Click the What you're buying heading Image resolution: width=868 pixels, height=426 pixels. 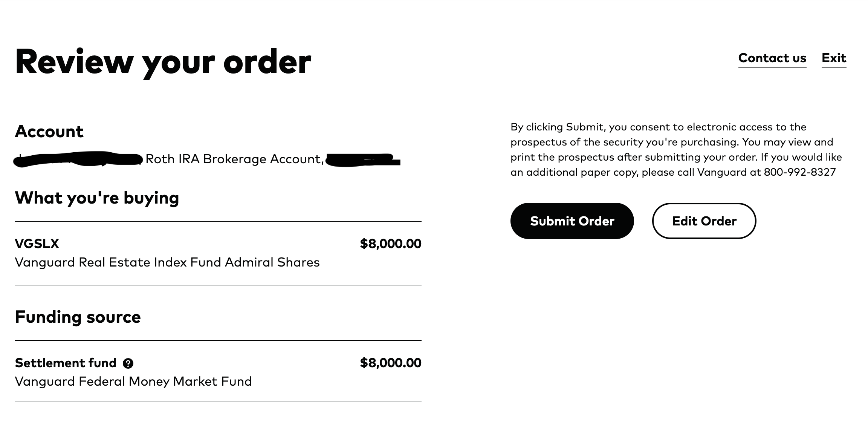pos(97,198)
